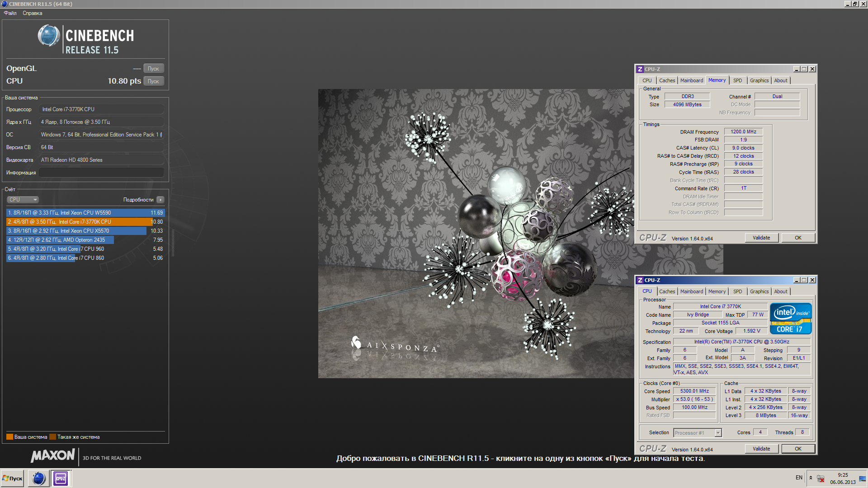Image resolution: width=868 pixels, height=488 pixels.
Task: Open the tray clock showing 9:25
Action: click(842, 479)
